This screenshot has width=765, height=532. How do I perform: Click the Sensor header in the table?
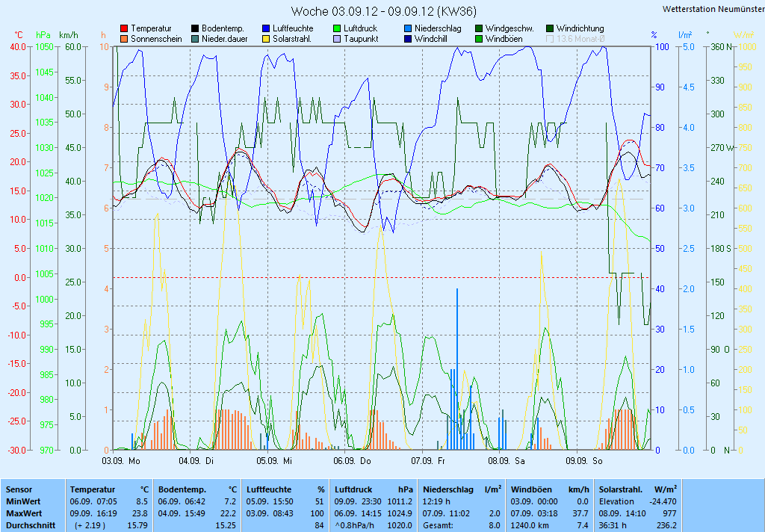(x=19, y=489)
